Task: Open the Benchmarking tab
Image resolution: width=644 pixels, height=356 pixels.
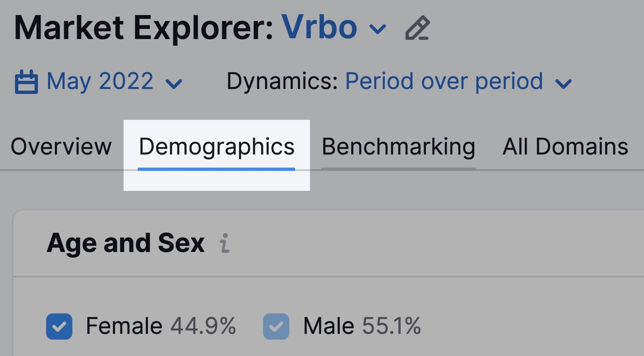Action: point(399,147)
